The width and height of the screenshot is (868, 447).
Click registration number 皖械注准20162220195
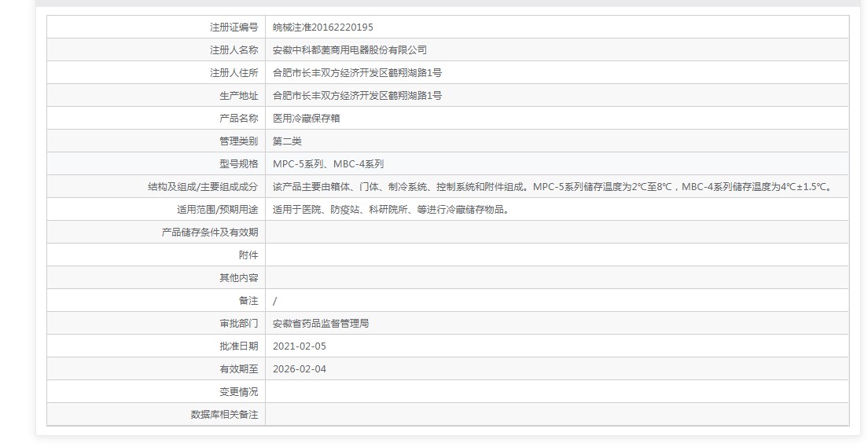[322, 27]
